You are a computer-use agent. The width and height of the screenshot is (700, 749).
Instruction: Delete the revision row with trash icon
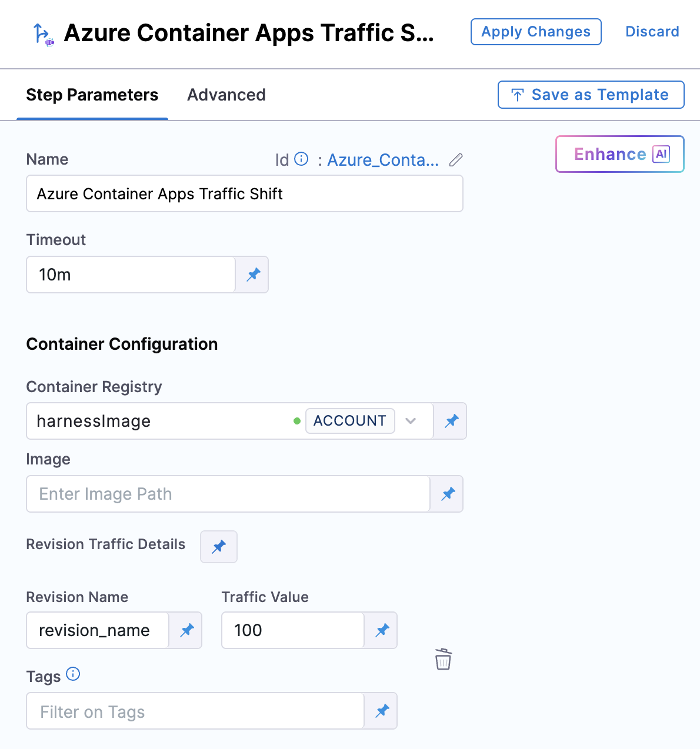click(443, 659)
